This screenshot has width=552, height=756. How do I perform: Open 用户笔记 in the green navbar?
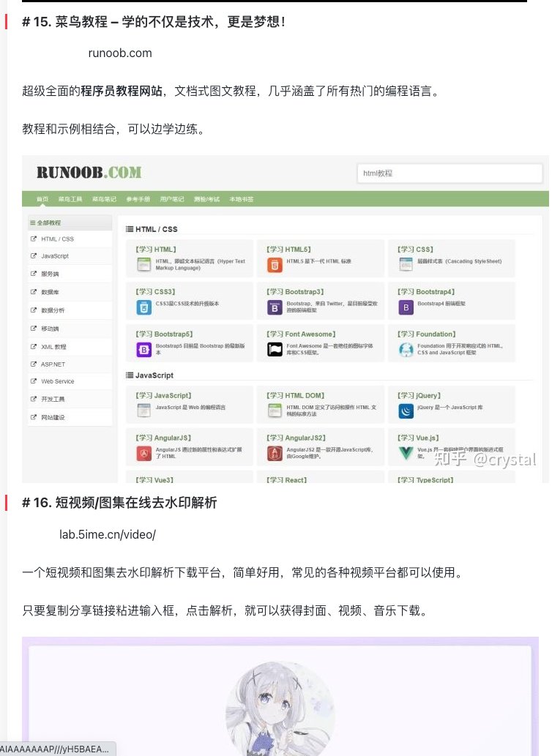tap(171, 199)
